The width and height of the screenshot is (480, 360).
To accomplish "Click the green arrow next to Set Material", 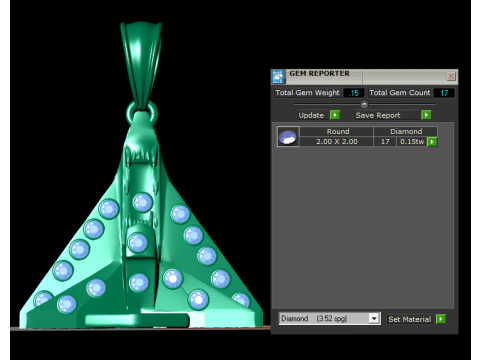I will click(x=441, y=319).
